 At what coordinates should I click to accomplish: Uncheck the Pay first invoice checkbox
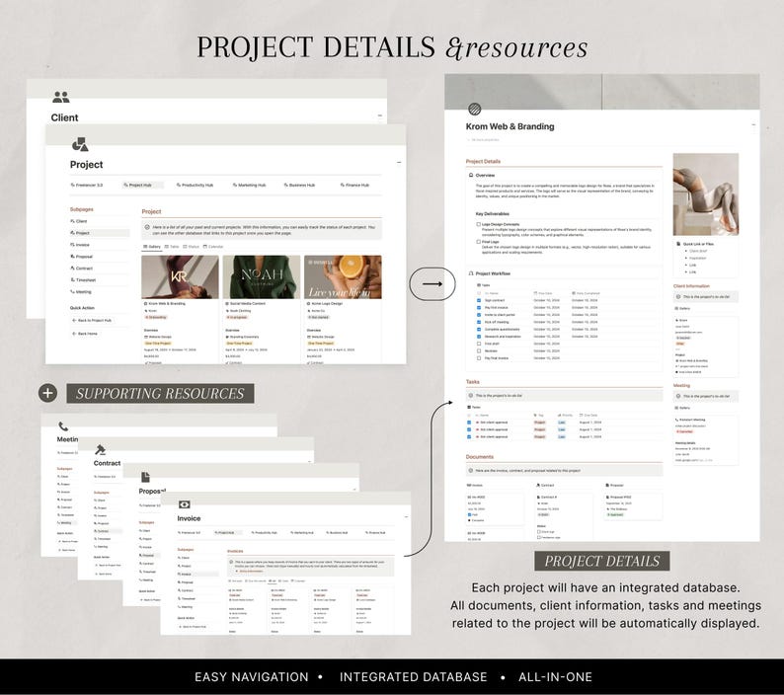click(479, 307)
